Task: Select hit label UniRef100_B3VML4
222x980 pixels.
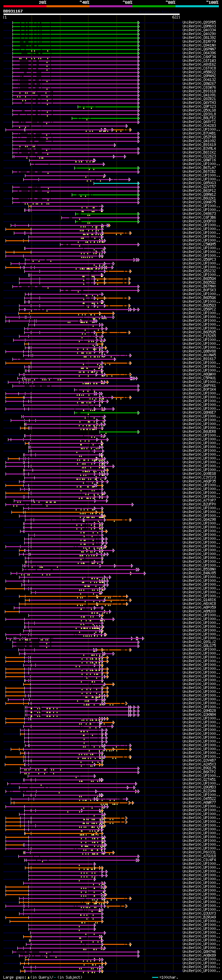Action: [x=199, y=148]
